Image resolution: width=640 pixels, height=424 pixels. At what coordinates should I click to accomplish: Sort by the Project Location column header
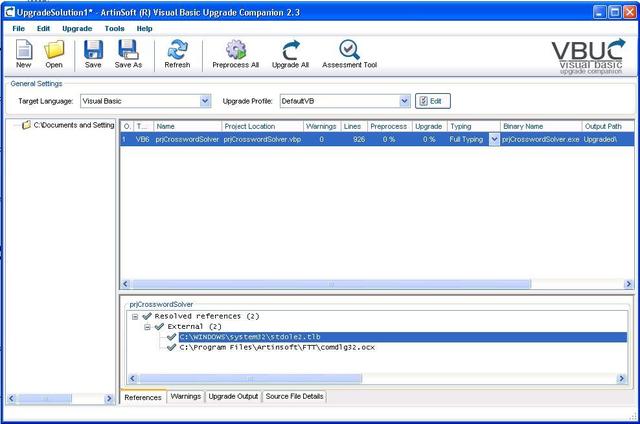pyautogui.click(x=262, y=127)
